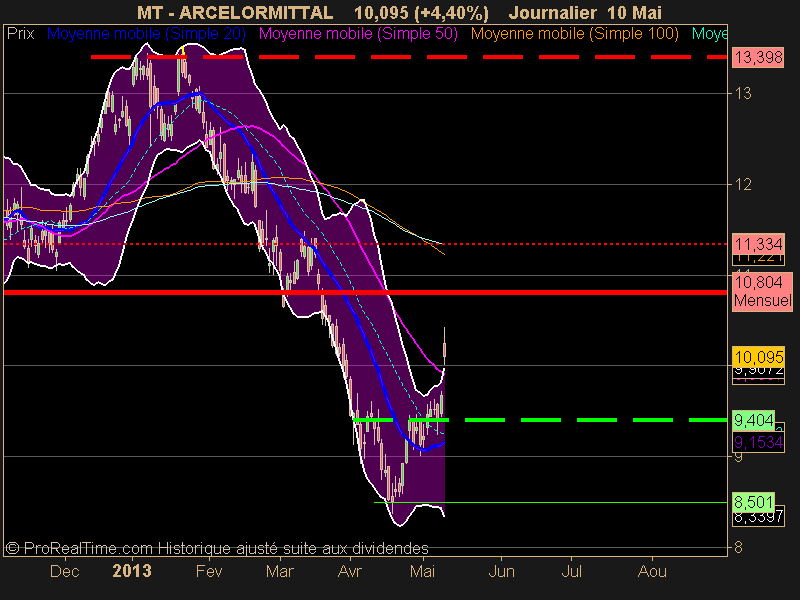Viewport: 800px width, 600px height.
Task: Click the thin green 8,501 horizontal line
Action: 551,503
